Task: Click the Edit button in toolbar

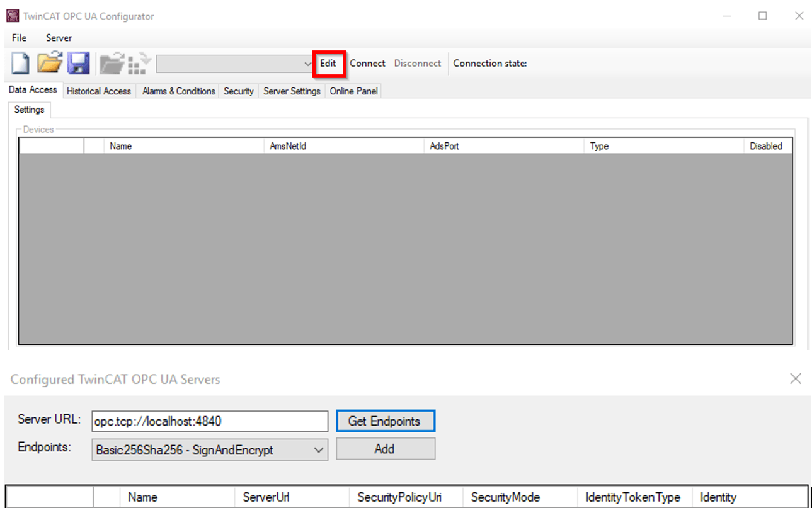Action: (328, 64)
